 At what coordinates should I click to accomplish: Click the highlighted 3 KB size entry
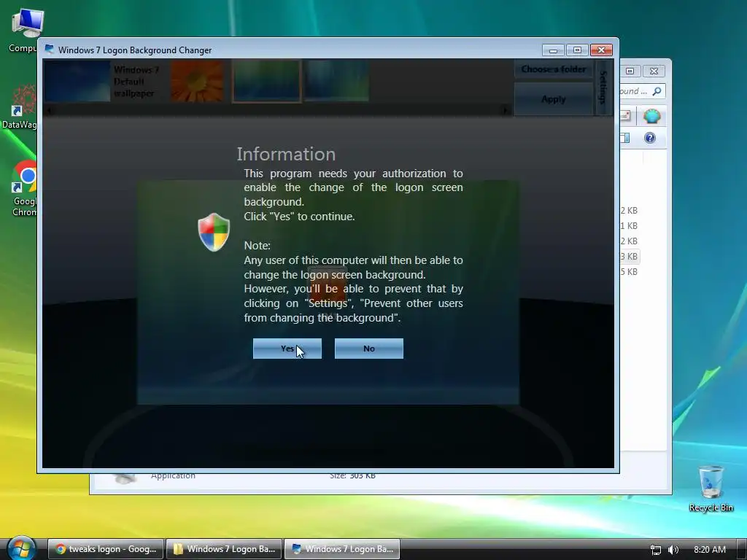click(629, 257)
